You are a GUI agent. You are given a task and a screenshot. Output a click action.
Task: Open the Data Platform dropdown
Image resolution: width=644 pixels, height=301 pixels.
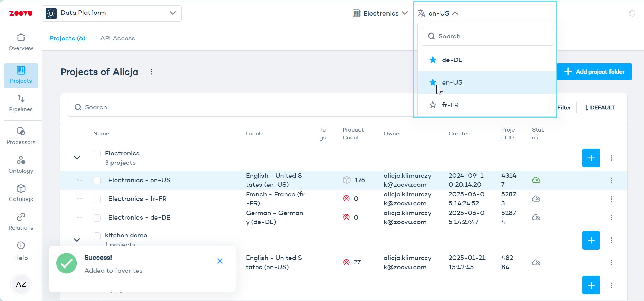click(112, 13)
